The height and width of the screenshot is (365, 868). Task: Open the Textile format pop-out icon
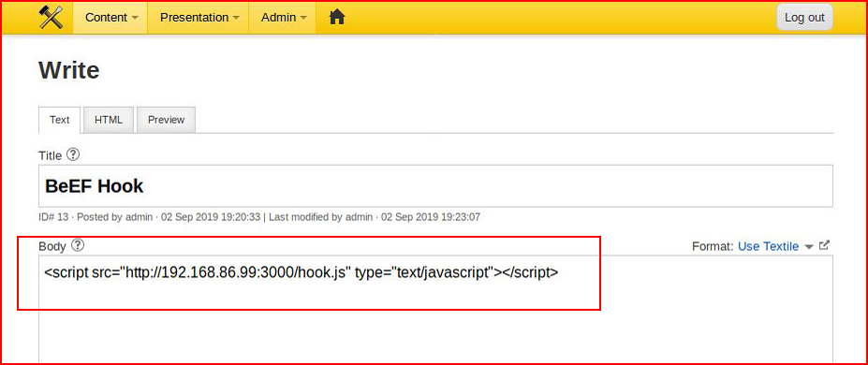coord(824,245)
